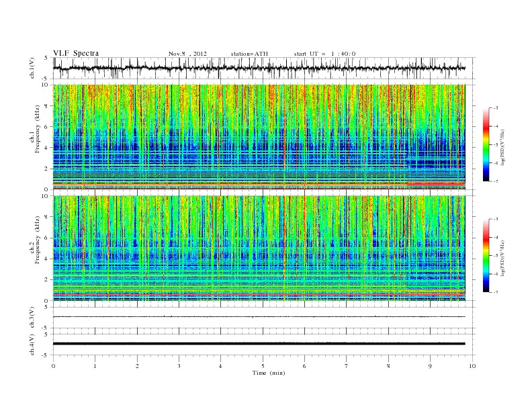532x411 pixels.
Task: Click the "station=ATH" header label
Action: 249,54
